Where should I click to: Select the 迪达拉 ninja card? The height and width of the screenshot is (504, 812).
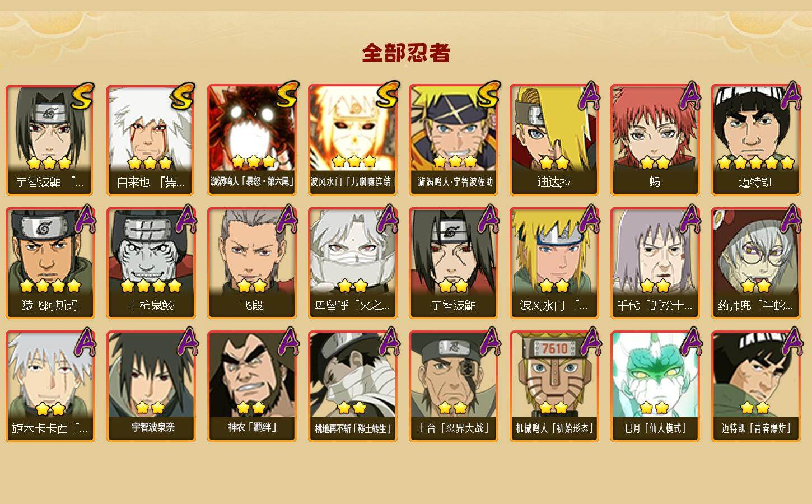tap(554, 140)
